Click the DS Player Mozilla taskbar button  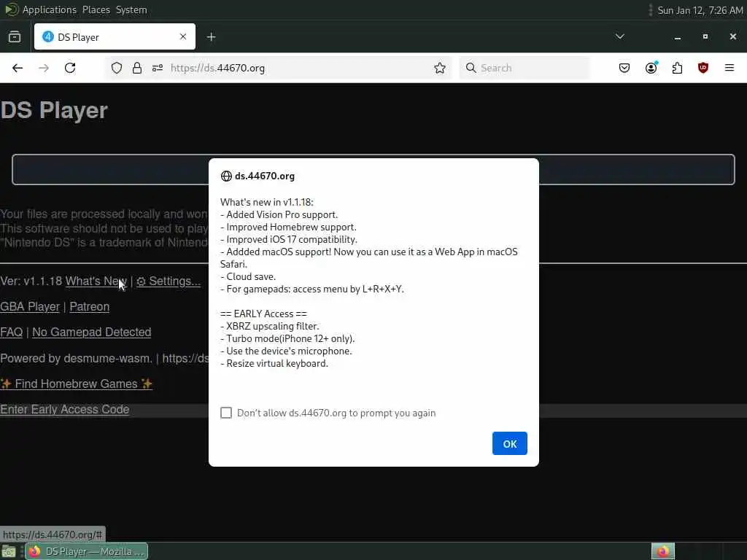pos(87,551)
